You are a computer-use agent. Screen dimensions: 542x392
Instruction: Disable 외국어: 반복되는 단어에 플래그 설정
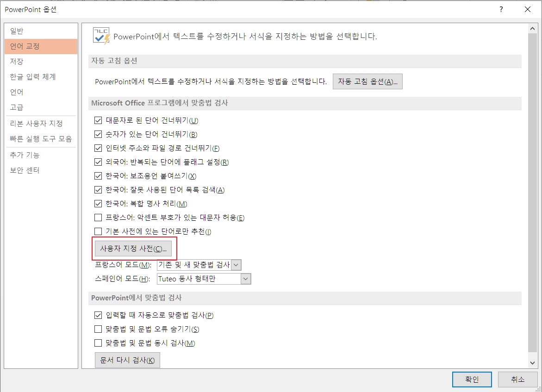point(98,162)
